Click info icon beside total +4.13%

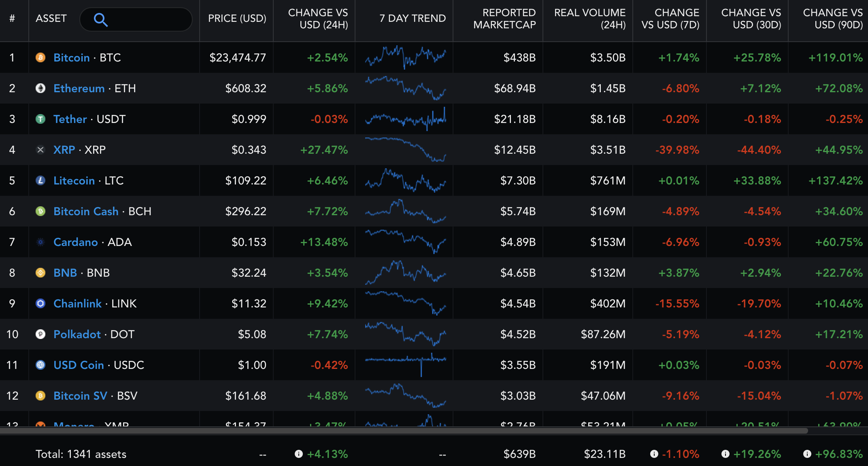299,454
